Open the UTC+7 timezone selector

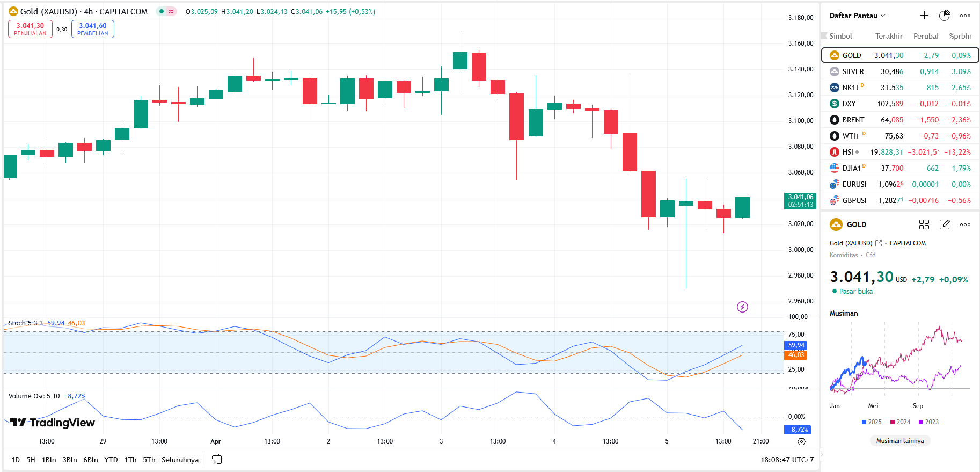pyautogui.click(x=787, y=460)
